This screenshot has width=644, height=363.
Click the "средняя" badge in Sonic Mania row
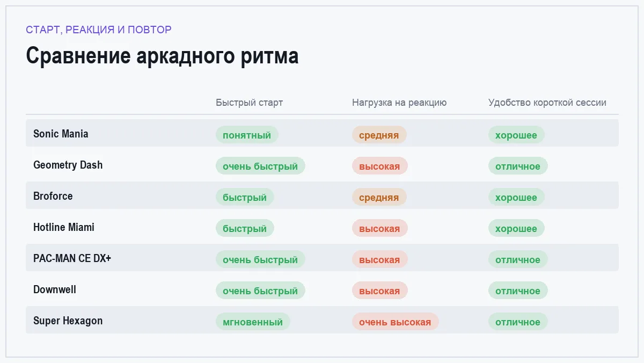pos(379,135)
